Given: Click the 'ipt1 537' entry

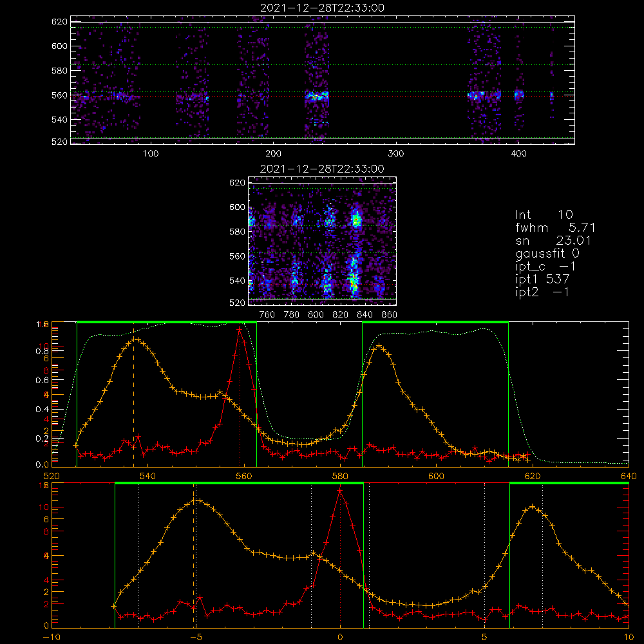Looking at the screenshot, I should point(542,279).
